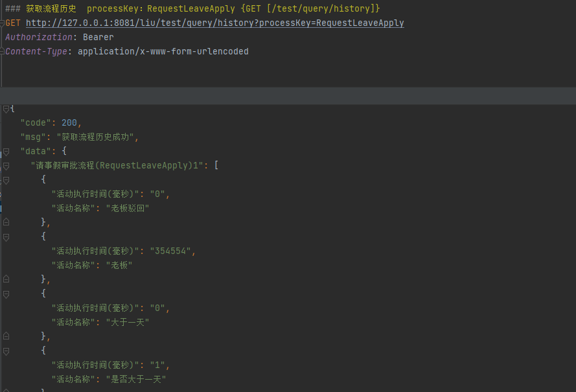Collapse the object containing 老板驳回
Viewport: 576px width, 392px height.
click(6, 180)
